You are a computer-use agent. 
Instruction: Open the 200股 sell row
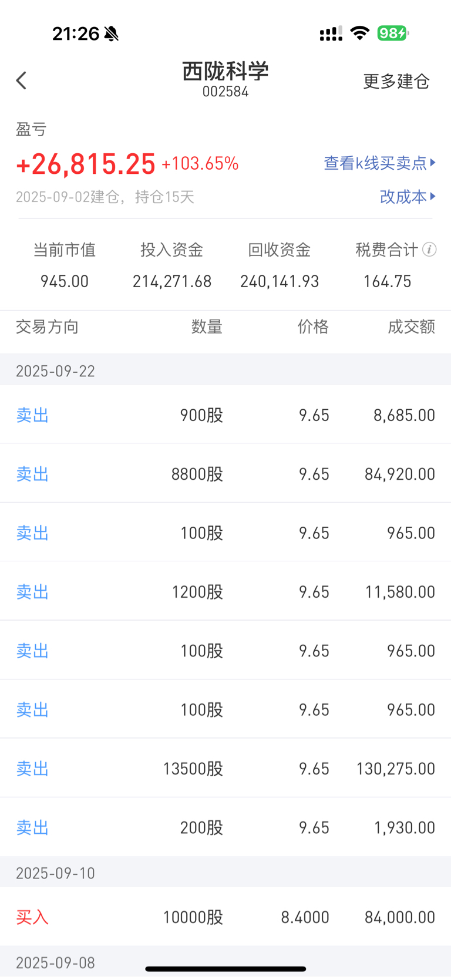225,827
